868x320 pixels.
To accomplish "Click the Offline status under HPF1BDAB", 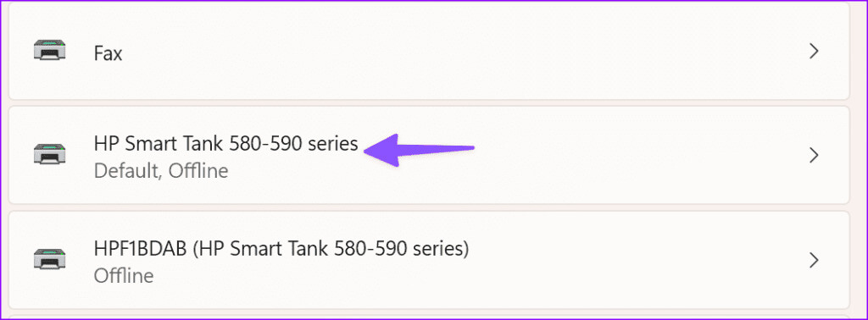I will [x=124, y=275].
